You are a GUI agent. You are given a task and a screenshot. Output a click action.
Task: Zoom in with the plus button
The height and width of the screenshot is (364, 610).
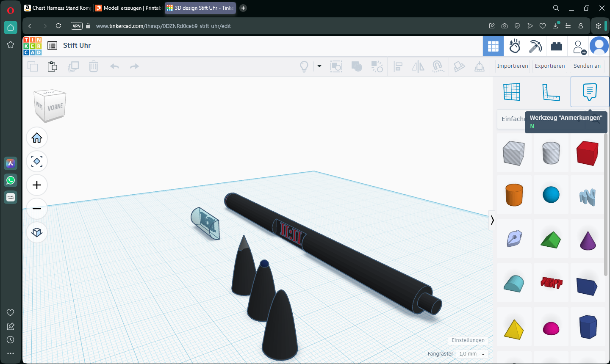click(37, 185)
